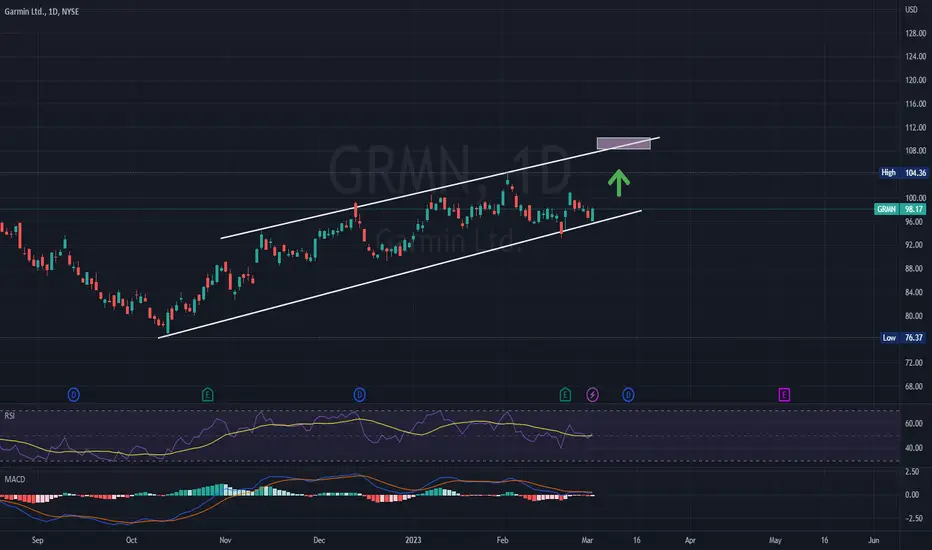
Task: Click the Jun label on time axis
Action: coord(874,540)
